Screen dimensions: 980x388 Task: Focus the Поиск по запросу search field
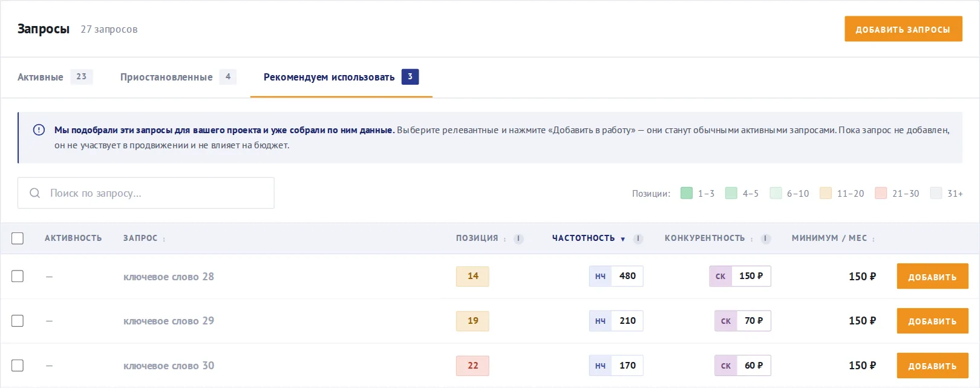[x=146, y=193]
